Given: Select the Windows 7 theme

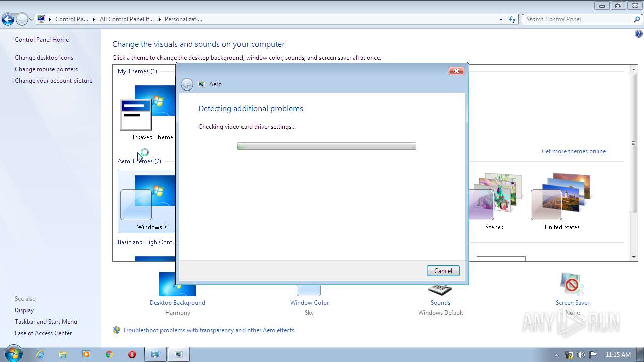Looking at the screenshot, I should pyautogui.click(x=147, y=201).
